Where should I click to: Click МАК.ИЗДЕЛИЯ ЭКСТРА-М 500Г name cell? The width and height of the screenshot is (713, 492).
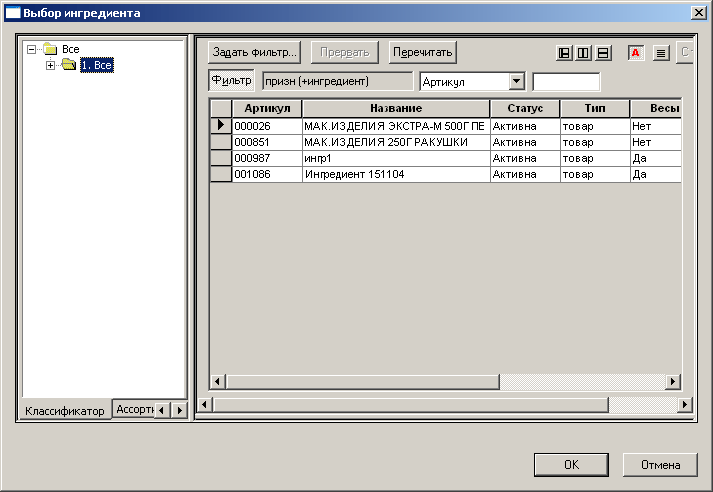396,126
